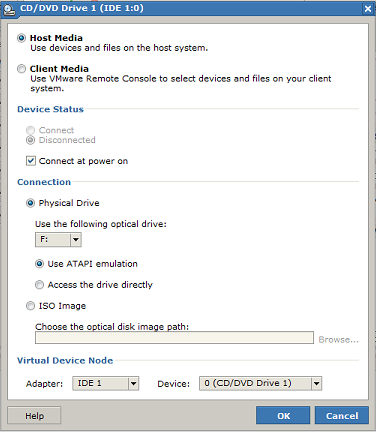
Task: Click the Virtual Device Node heading
Action: (x=65, y=361)
